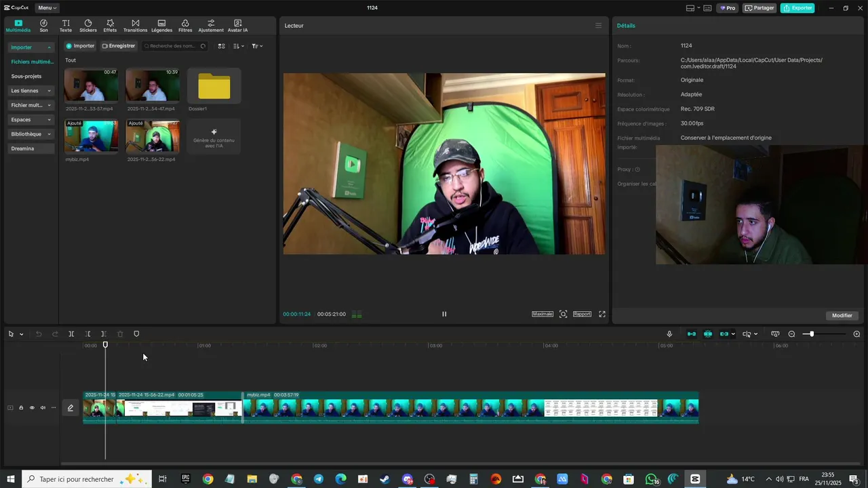Open the Ajustement panel
The width and height of the screenshot is (868, 488).
pos(211,26)
